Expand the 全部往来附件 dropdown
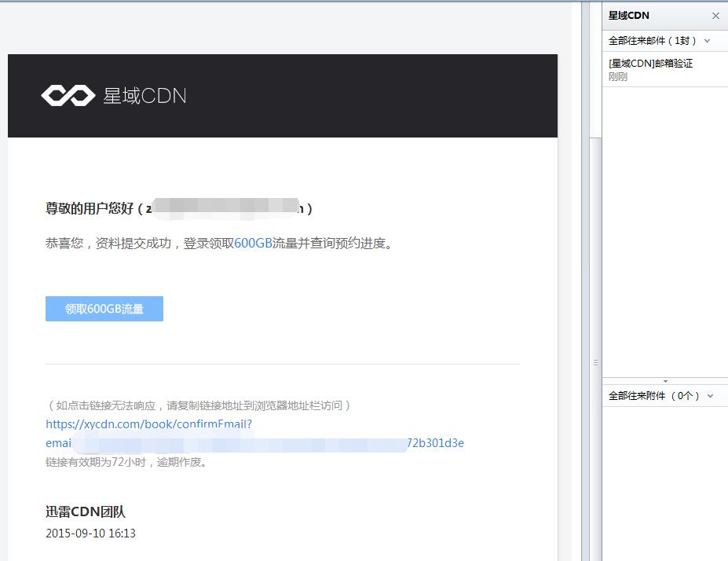 click(710, 396)
